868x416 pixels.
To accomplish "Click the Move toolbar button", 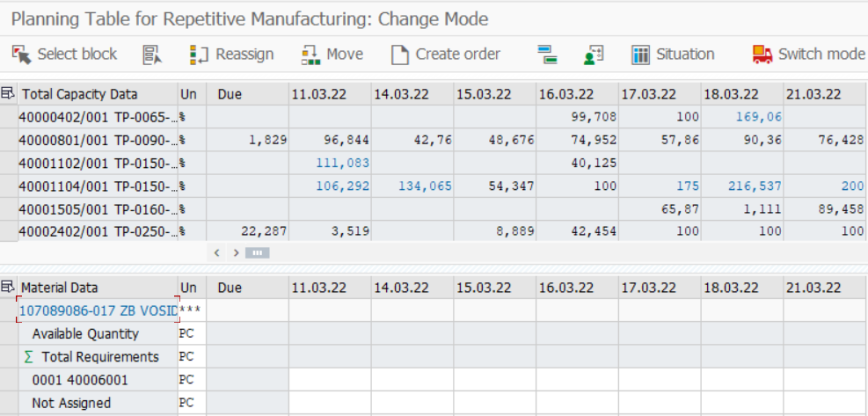I will pyautogui.click(x=332, y=55).
